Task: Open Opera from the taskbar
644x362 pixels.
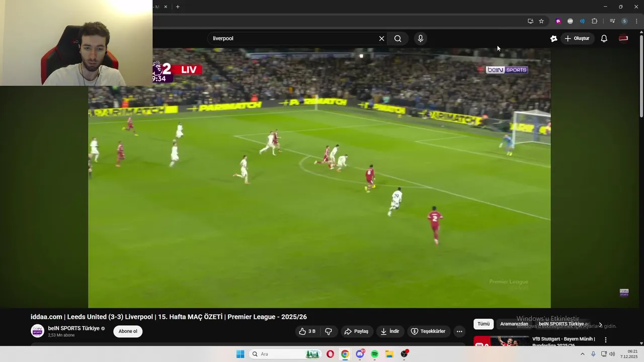Action: pyautogui.click(x=330, y=354)
